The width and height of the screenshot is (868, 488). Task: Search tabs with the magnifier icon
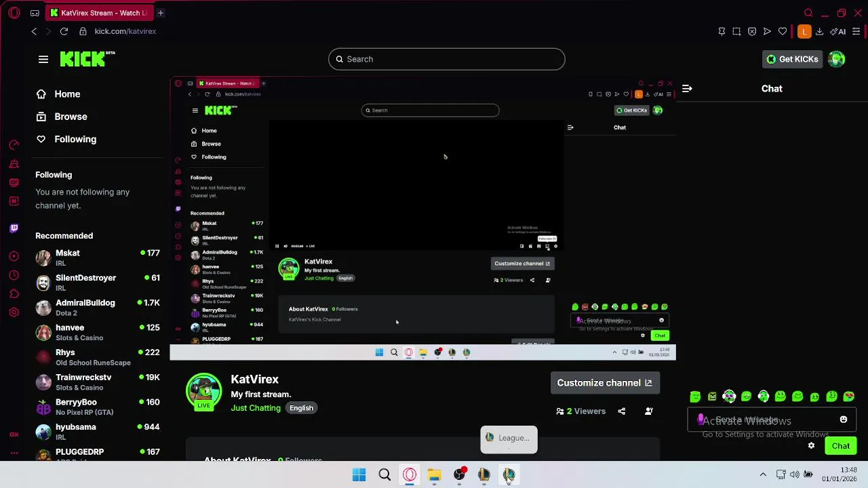808,13
